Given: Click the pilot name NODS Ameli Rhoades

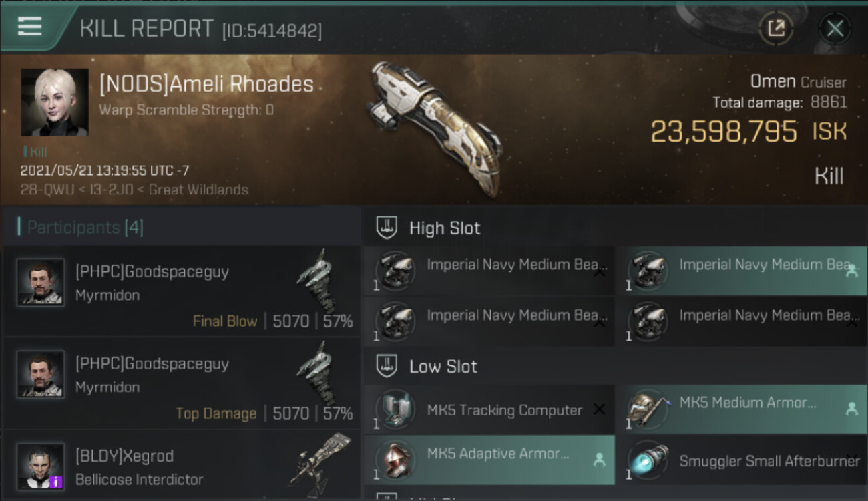Looking at the screenshot, I should click(206, 85).
